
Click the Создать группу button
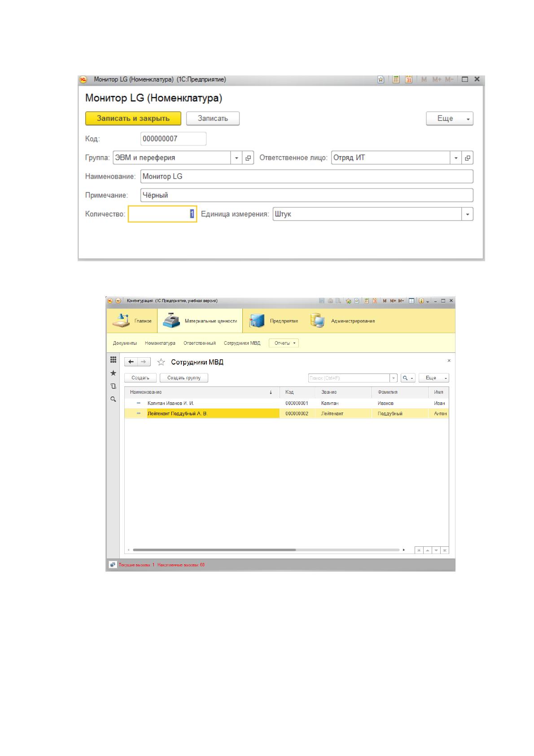coord(184,378)
